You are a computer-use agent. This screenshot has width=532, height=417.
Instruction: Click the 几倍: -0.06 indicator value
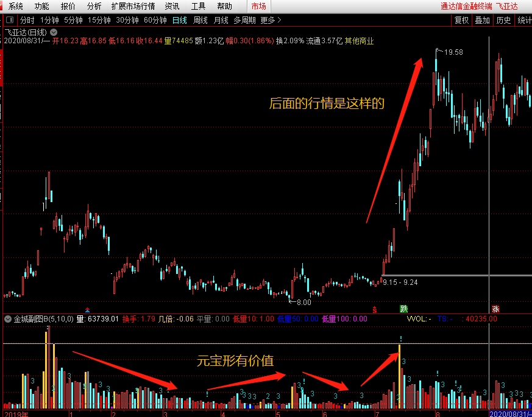coord(176,318)
